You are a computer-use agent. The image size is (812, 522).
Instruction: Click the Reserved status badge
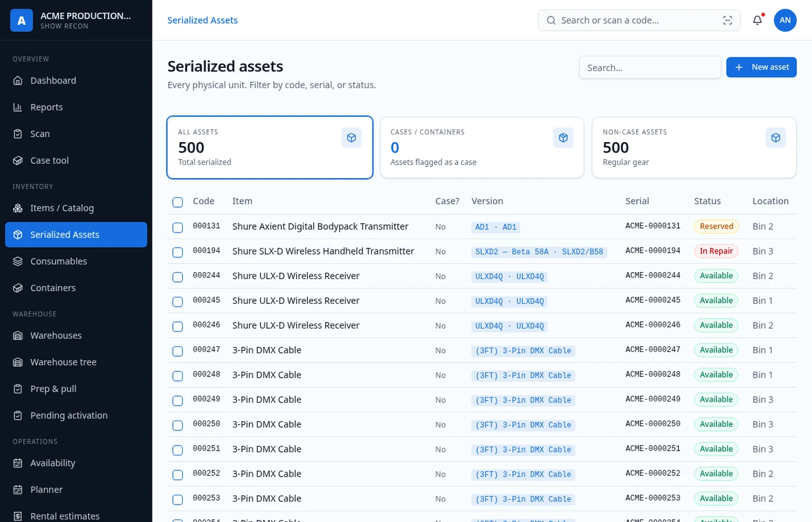(x=716, y=226)
